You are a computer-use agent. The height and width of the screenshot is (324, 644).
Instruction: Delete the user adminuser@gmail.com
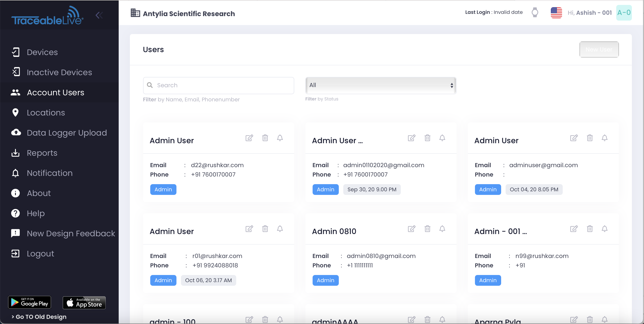click(x=590, y=138)
